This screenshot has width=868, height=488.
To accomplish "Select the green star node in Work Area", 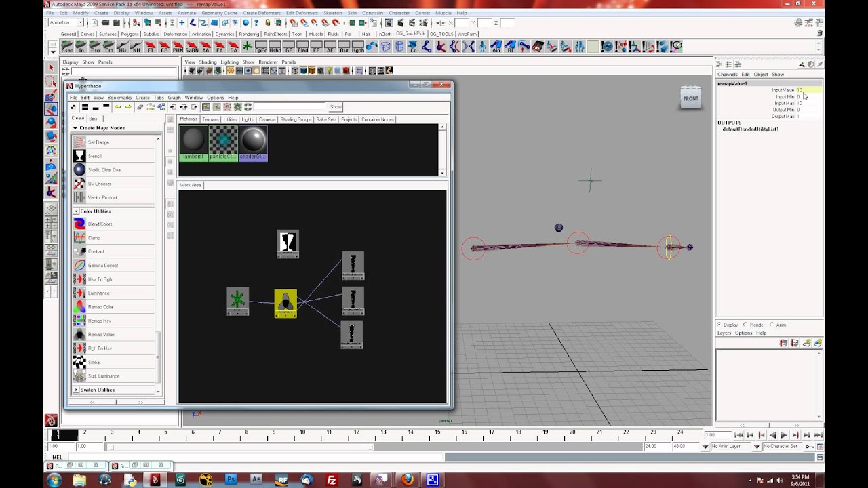I will 237,301.
